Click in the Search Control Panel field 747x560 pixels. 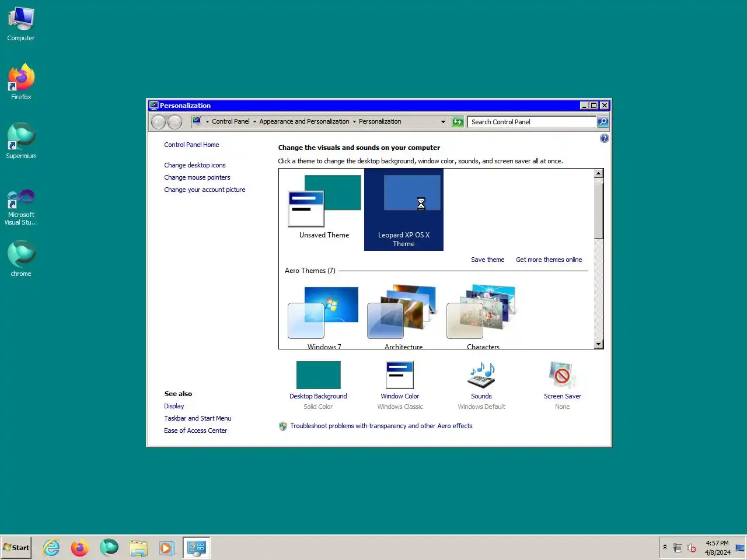[x=531, y=121]
